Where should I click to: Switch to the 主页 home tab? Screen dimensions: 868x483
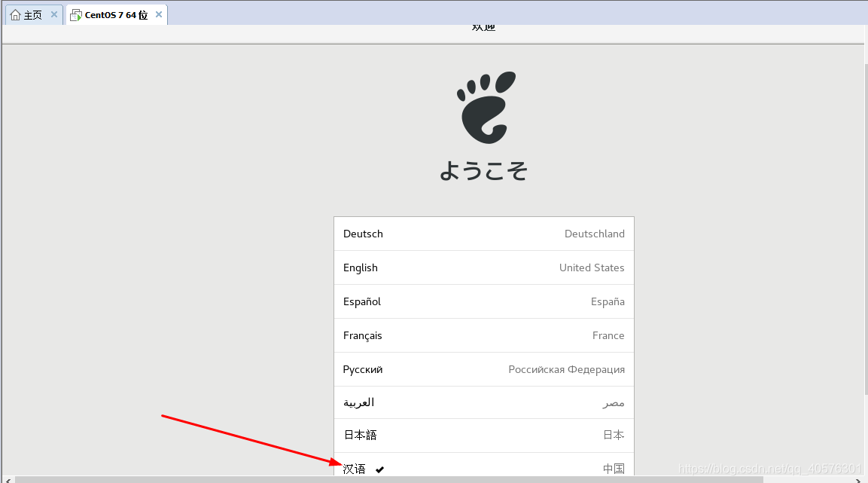click(x=33, y=15)
